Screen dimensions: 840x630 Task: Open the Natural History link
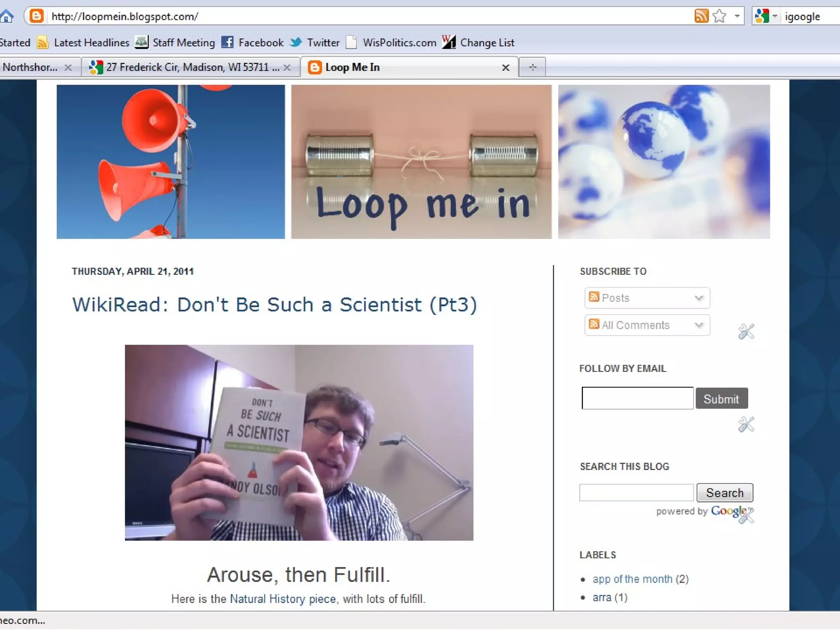coord(267,599)
